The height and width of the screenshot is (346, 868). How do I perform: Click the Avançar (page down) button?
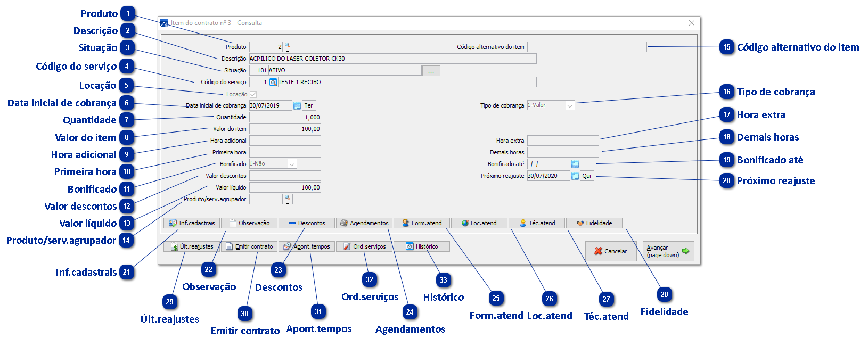(x=668, y=251)
